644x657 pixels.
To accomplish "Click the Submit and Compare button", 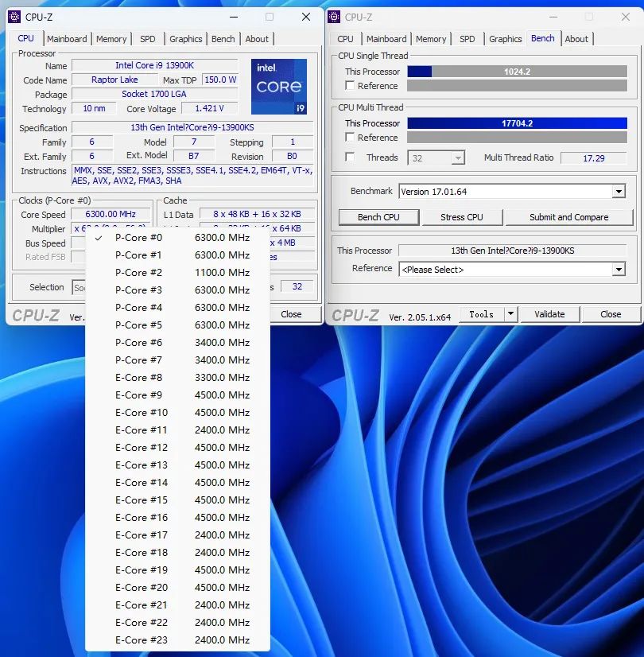I will tap(568, 217).
